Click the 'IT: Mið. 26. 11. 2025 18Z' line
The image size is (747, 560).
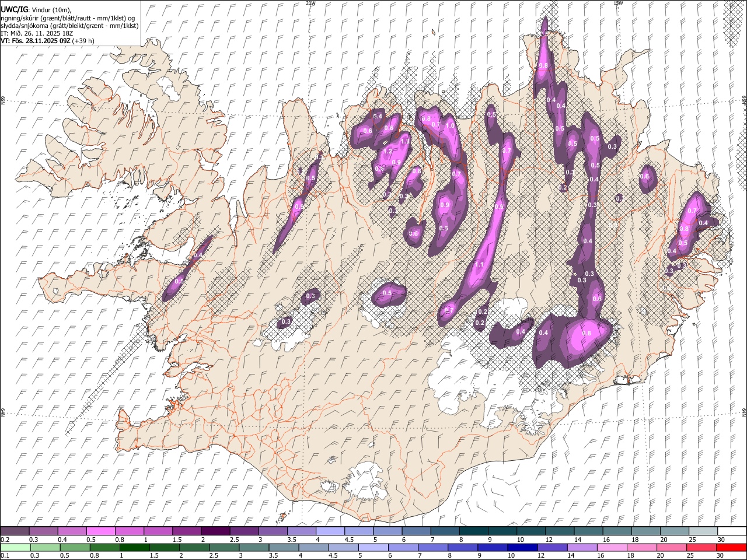tap(36, 33)
